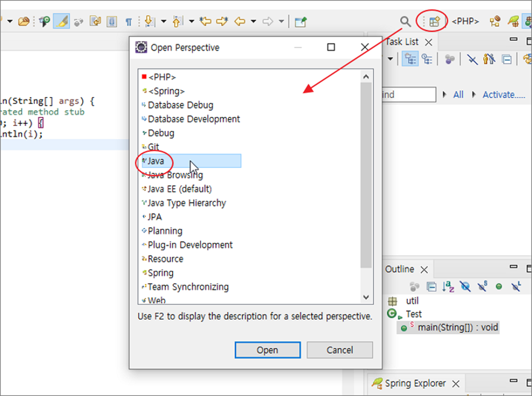This screenshot has height=396, width=532.
Task: Open Next Annotation dropdown arrow
Action: pyautogui.click(x=163, y=21)
